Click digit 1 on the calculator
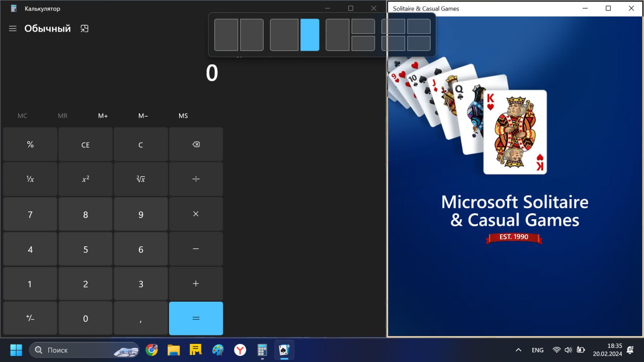This screenshot has width=644, height=362. [30, 284]
